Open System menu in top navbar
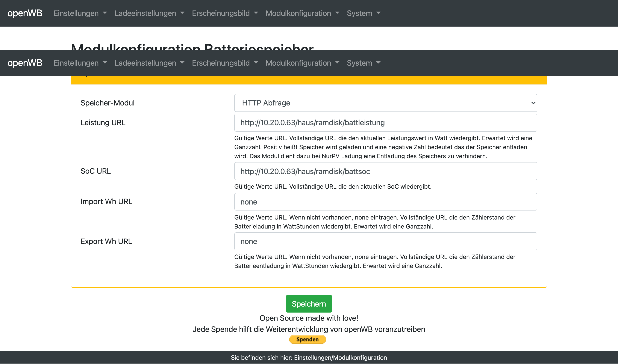The width and height of the screenshot is (618, 364). point(363,13)
